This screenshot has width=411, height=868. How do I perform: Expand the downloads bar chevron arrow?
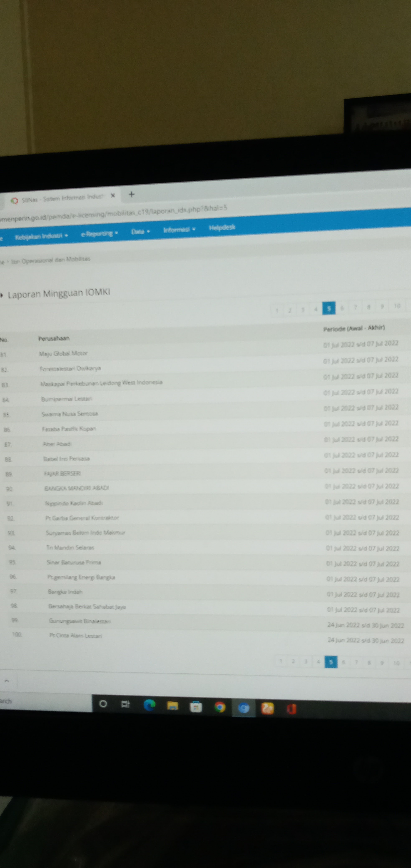pos(7,681)
